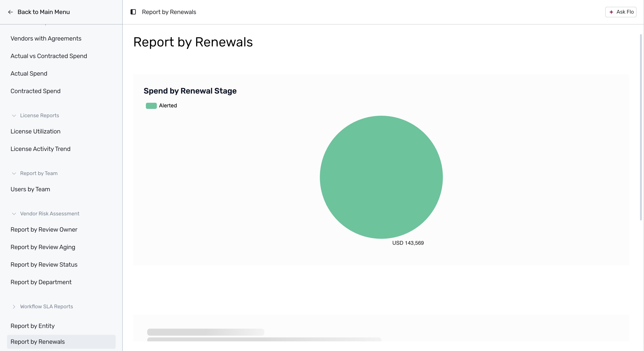
Task: Click the Spend by Renewal Stage heading
Action: [190, 91]
